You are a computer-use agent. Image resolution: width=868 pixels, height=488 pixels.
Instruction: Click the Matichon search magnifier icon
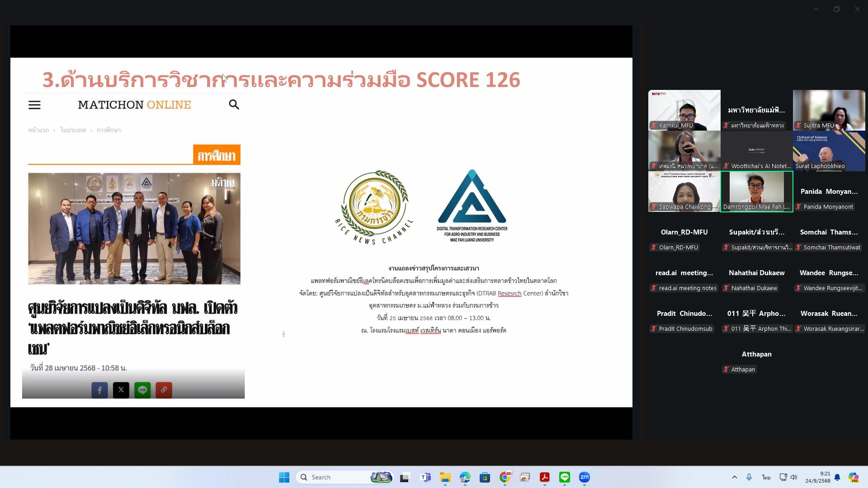coord(234,105)
